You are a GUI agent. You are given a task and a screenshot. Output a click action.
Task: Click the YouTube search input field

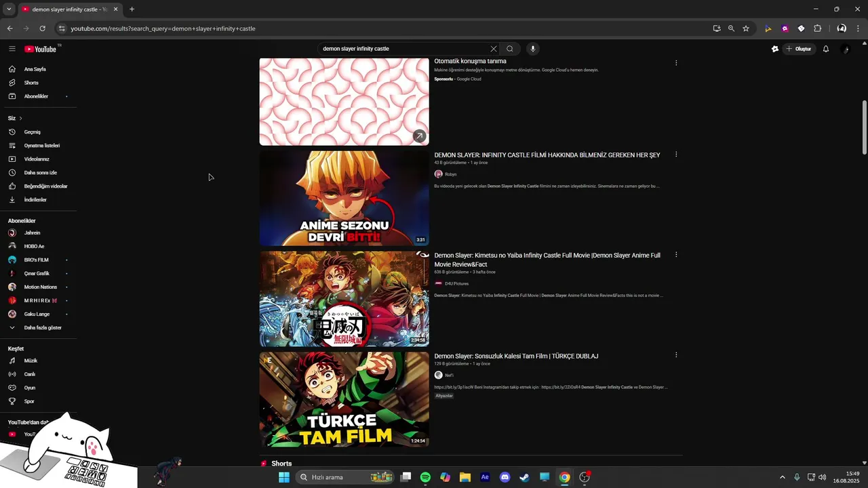[403, 49]
